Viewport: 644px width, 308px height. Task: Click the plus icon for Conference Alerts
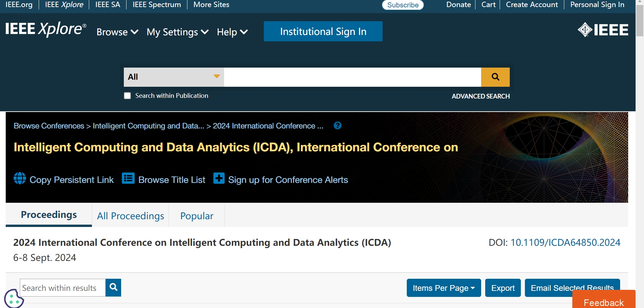[x=219, y=178]
